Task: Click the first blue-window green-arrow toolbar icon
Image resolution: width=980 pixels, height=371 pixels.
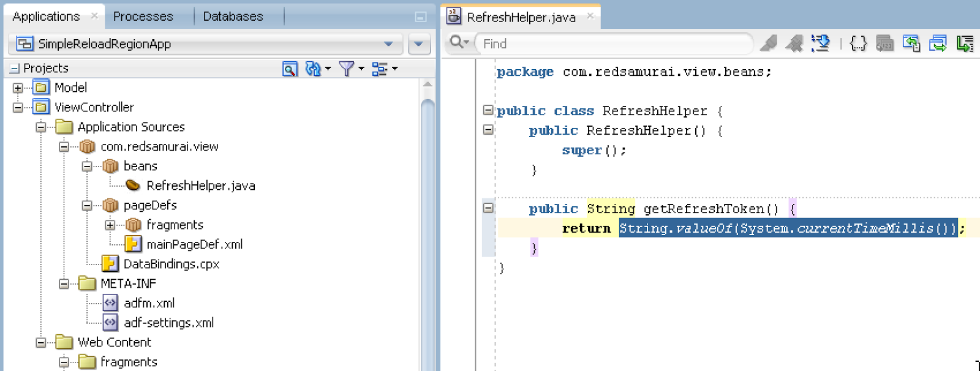Action: coord(911,43)
